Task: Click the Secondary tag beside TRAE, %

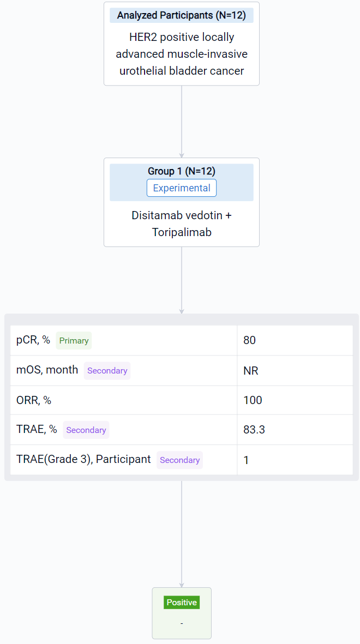Action: (86, 430)
